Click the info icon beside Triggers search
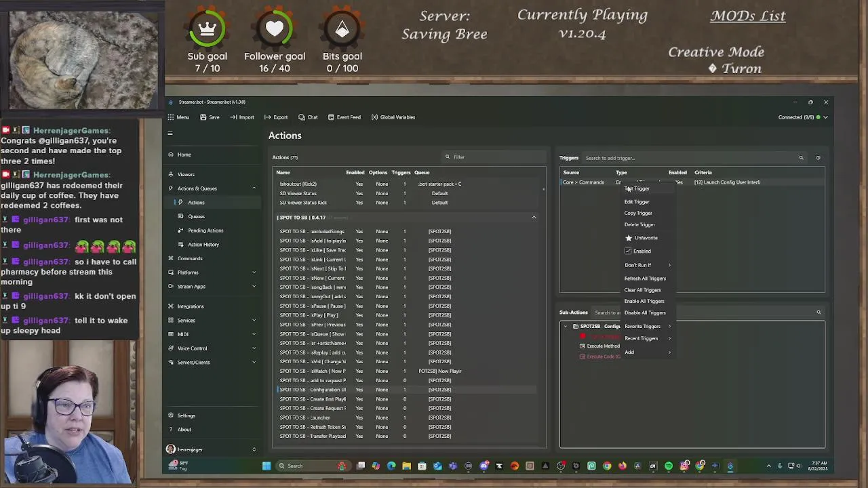Viewport: 868px width, 488px height. tap(818, 158)
